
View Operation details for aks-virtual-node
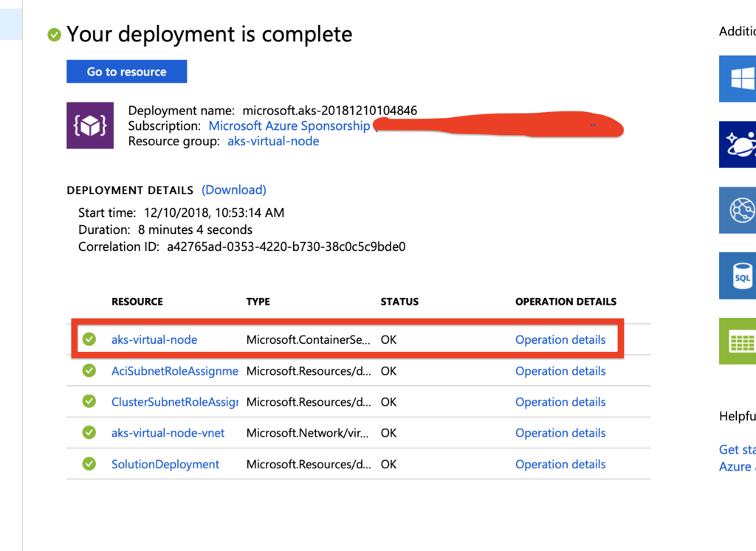560,340
